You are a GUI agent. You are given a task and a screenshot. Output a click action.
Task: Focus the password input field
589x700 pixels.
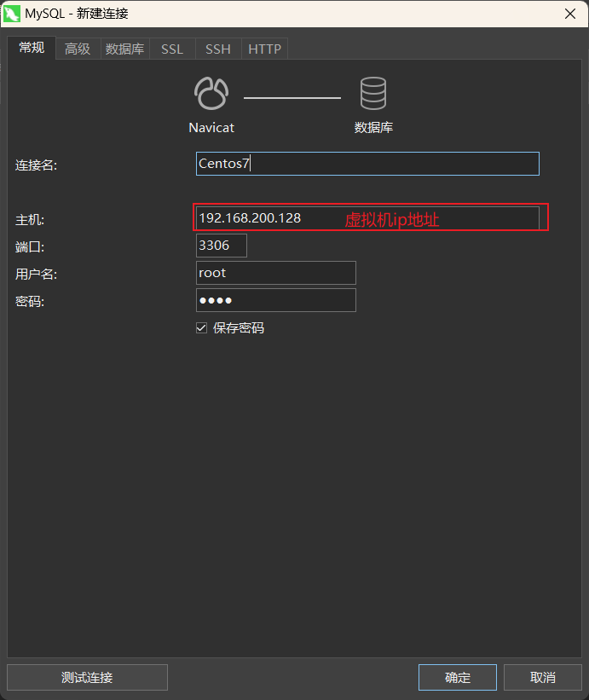275,300
